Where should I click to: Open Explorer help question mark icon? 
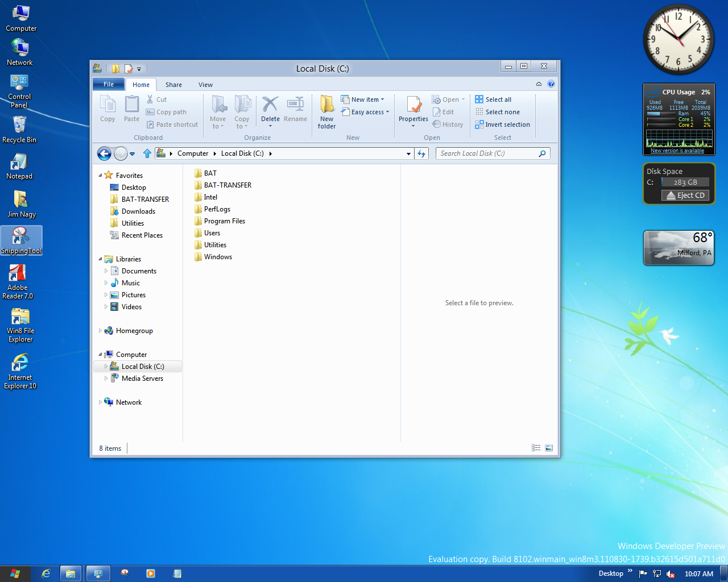click(x=551, y=84)
